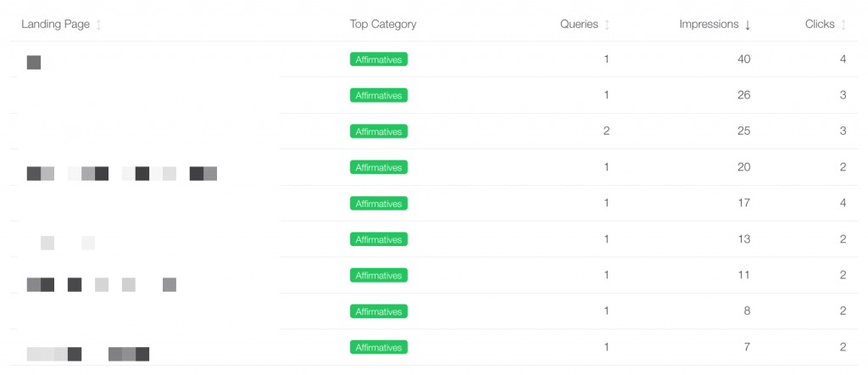Image resolution: width=868 pixels, height=375 pixels.
Task: Click the Clicks column sort icon
Action: point(843,25)
